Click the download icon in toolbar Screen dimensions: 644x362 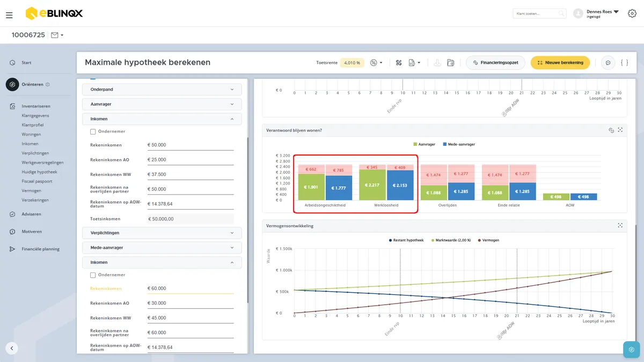[437, 63]
